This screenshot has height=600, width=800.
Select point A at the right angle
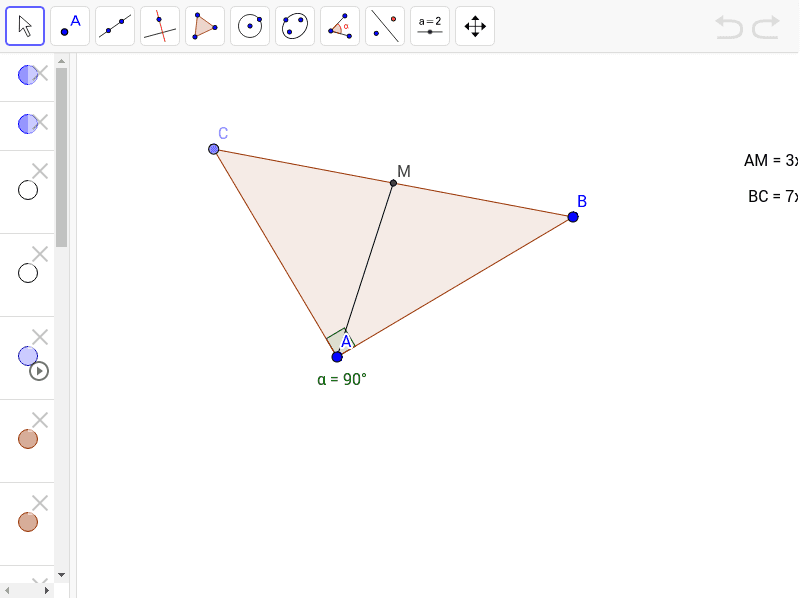point(337,357)
